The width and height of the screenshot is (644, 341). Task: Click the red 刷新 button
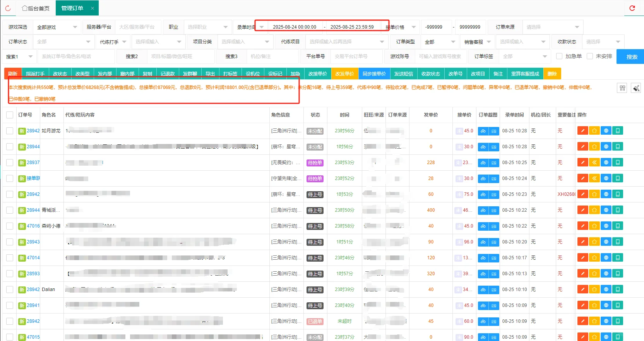pos(13,74)
